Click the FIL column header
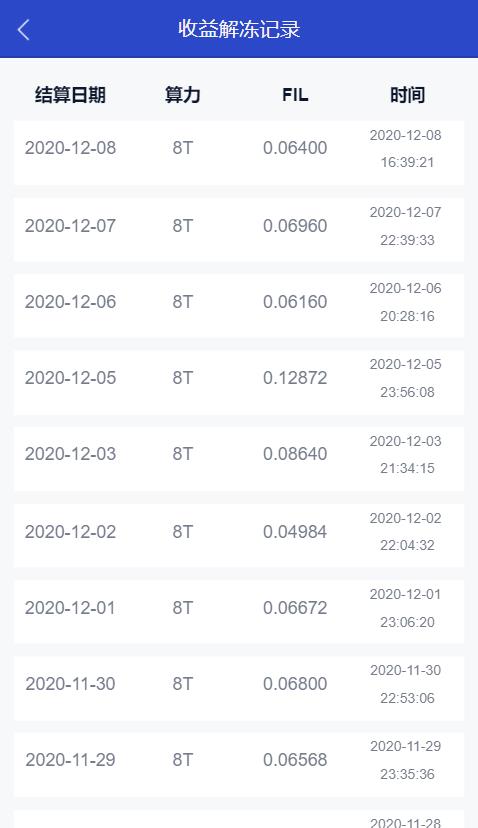478x828 pixels. pyautogui.click(x=295, y=95)
